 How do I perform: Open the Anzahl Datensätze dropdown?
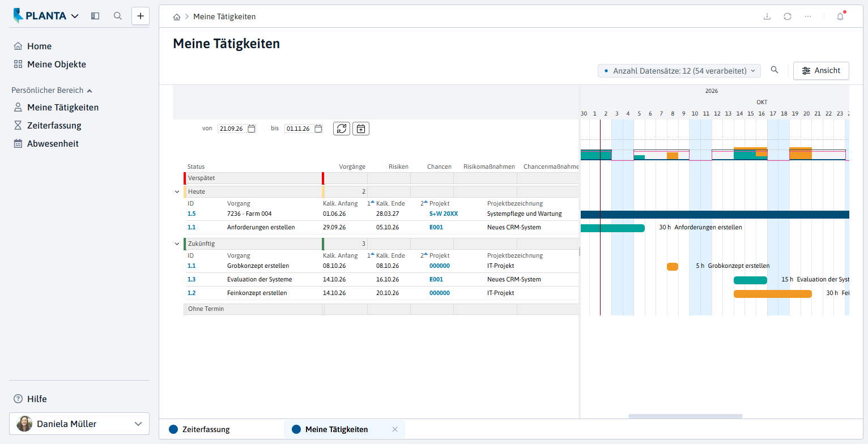679,71
